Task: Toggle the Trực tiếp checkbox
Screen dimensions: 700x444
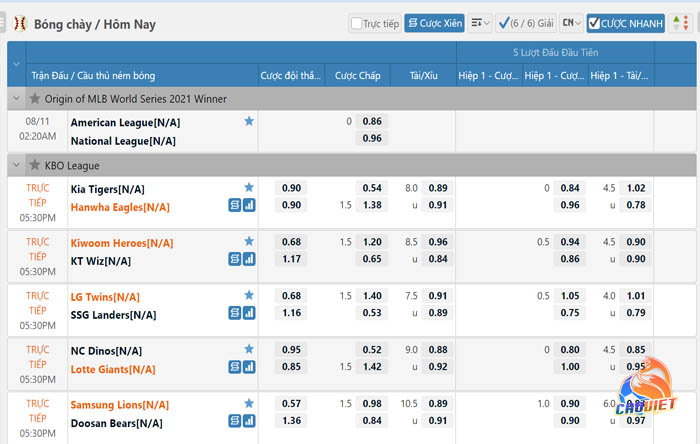Action: (x=356, y=23)
